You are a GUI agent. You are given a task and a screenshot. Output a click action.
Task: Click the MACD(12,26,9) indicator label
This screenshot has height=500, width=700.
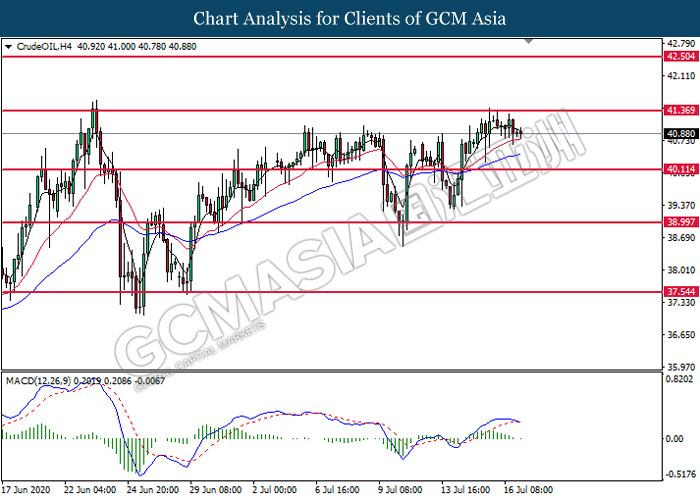click(38, 381)
